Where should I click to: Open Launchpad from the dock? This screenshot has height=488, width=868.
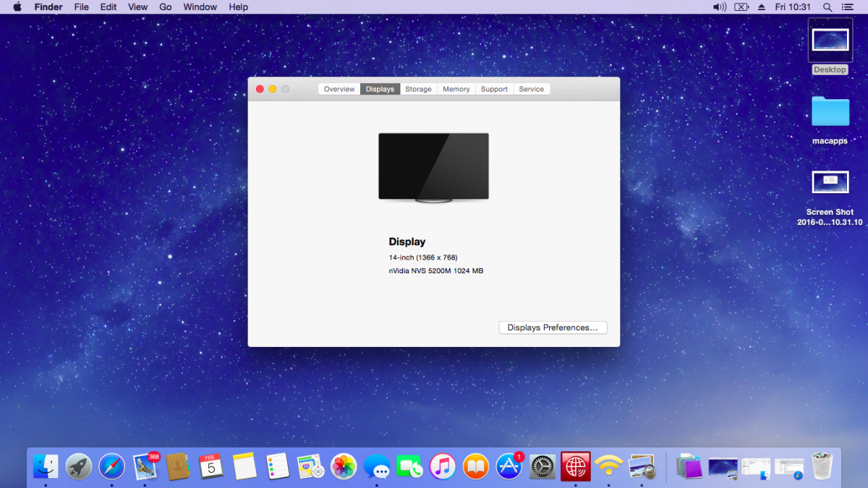click(79, 467)
